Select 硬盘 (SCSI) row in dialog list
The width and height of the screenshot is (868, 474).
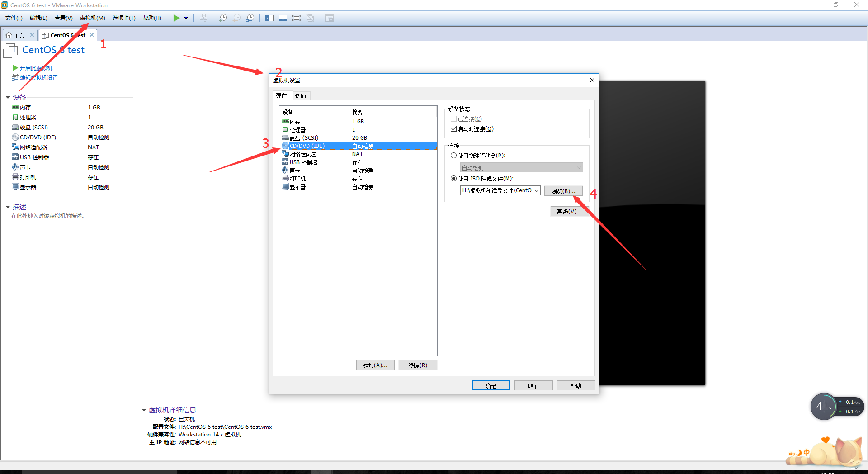pyautogui.click(x=358, y=138)
